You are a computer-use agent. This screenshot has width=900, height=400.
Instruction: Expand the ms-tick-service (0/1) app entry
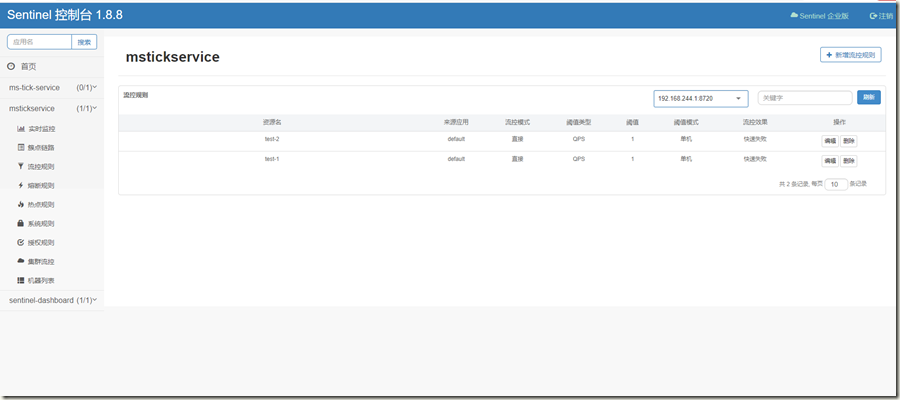(x=52, y=88)
